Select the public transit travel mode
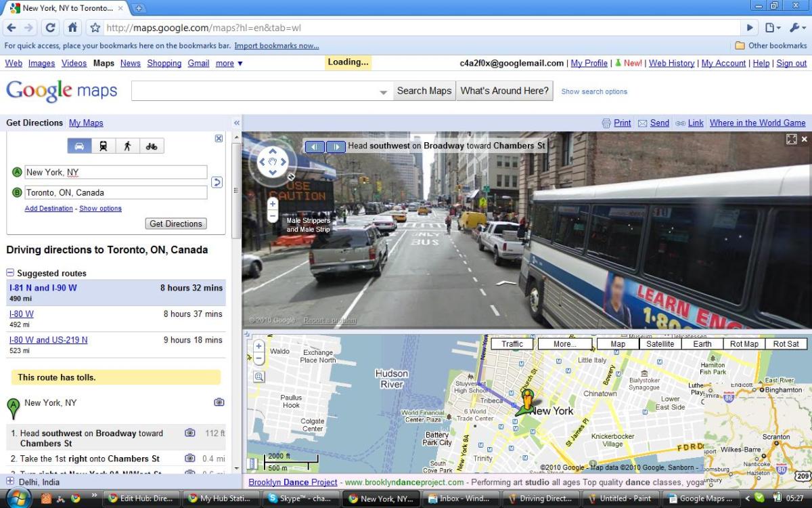The width and height of the screenshot is (812, 508). point(103,146)
